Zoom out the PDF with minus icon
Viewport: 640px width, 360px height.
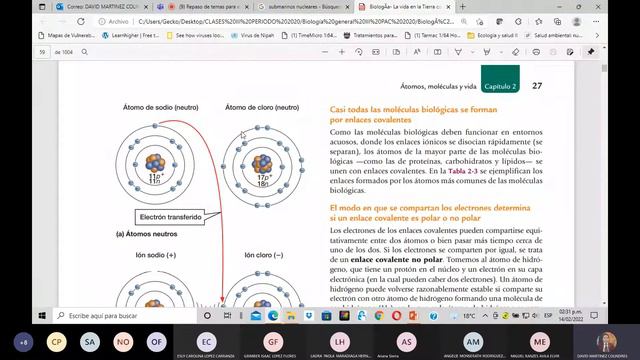325,52
